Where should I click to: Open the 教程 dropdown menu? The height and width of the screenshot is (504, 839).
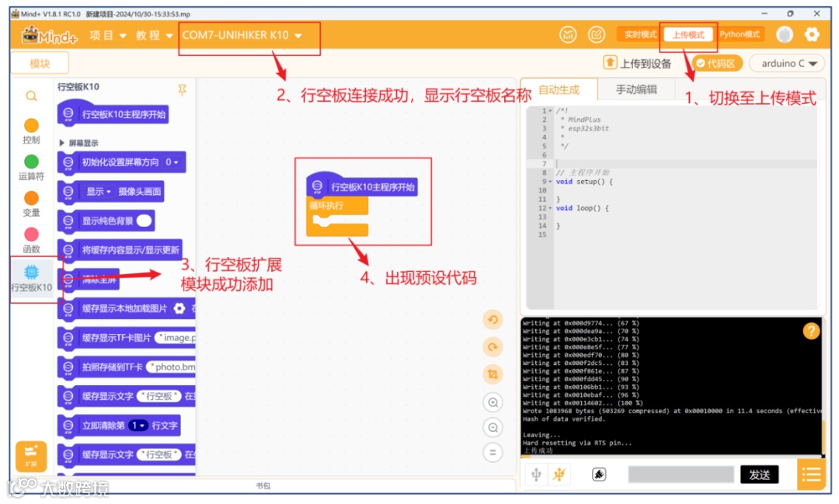154,35
